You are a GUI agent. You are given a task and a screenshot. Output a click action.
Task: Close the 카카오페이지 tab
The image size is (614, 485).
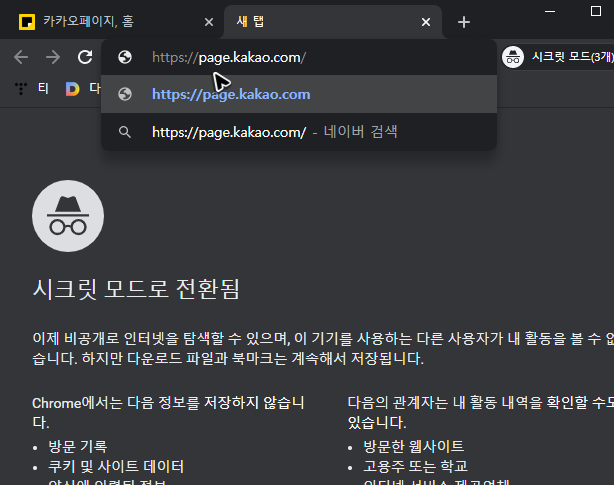(209, 22)
